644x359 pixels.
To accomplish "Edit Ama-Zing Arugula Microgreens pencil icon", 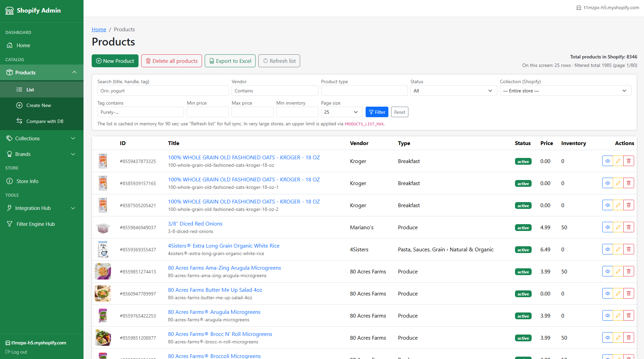I will pos(618,271).
